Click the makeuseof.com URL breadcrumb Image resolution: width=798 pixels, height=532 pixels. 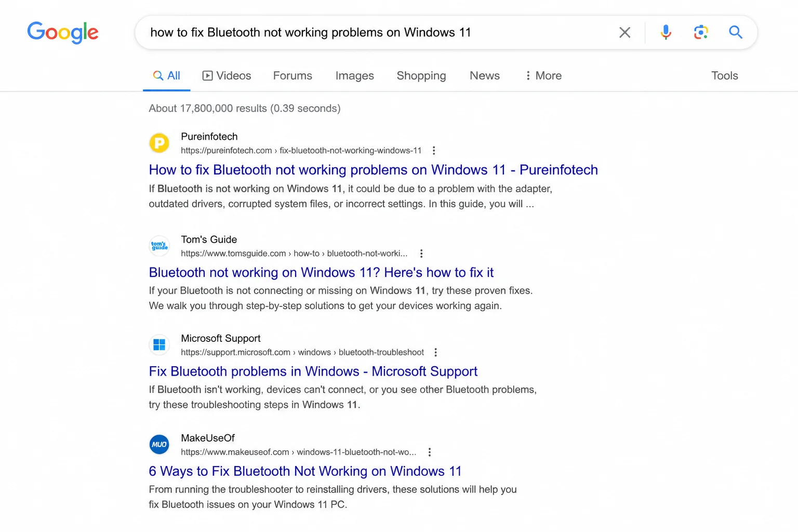click(x=298, y=452)
